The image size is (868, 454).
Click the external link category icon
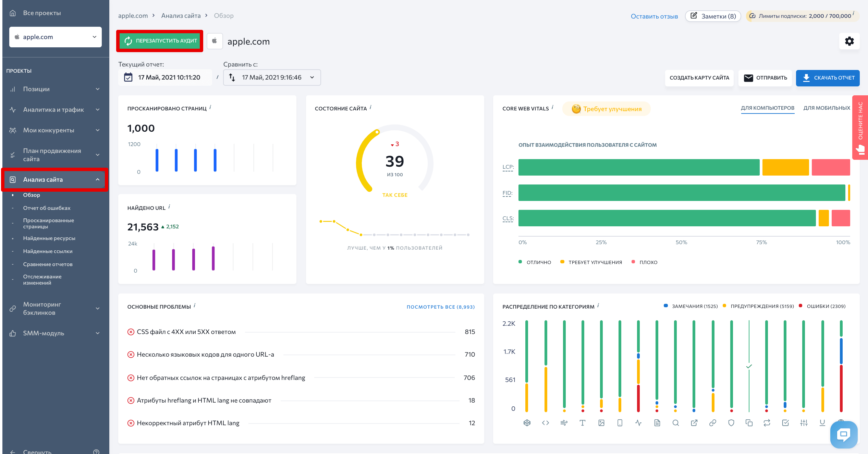coord(694,423)
